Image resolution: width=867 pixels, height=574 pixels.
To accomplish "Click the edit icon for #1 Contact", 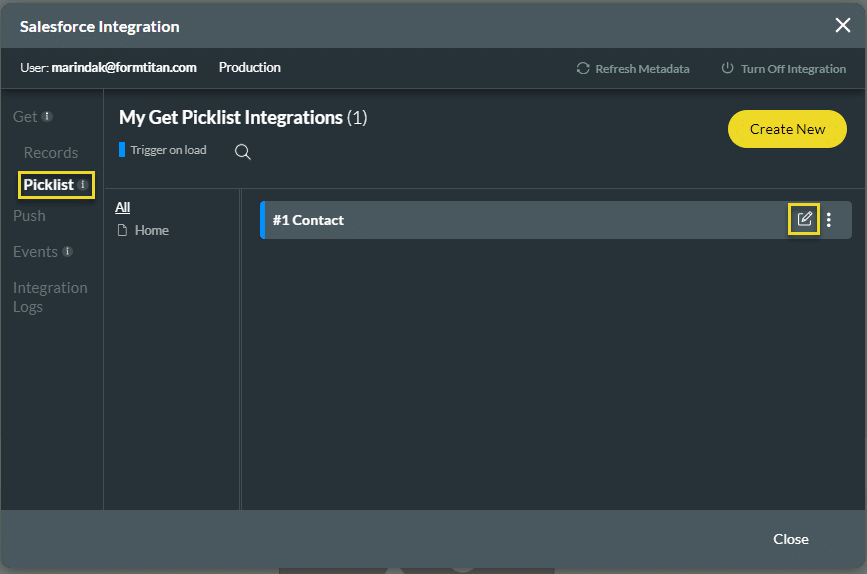I will 804,220.
